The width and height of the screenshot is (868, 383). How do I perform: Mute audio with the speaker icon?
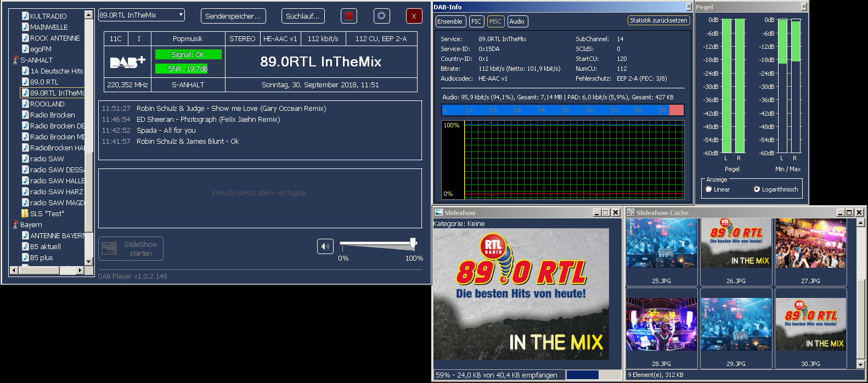(325, 246)
